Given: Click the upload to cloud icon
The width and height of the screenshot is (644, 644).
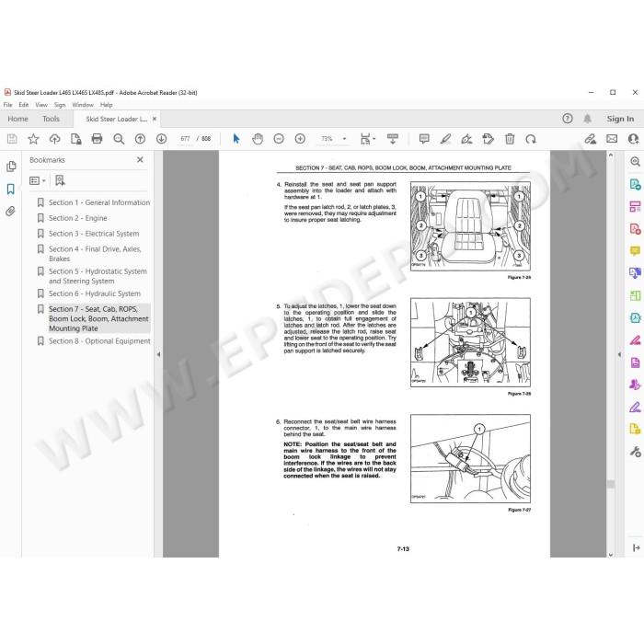Looking at the screenshot, I should (x=54, y=139).
